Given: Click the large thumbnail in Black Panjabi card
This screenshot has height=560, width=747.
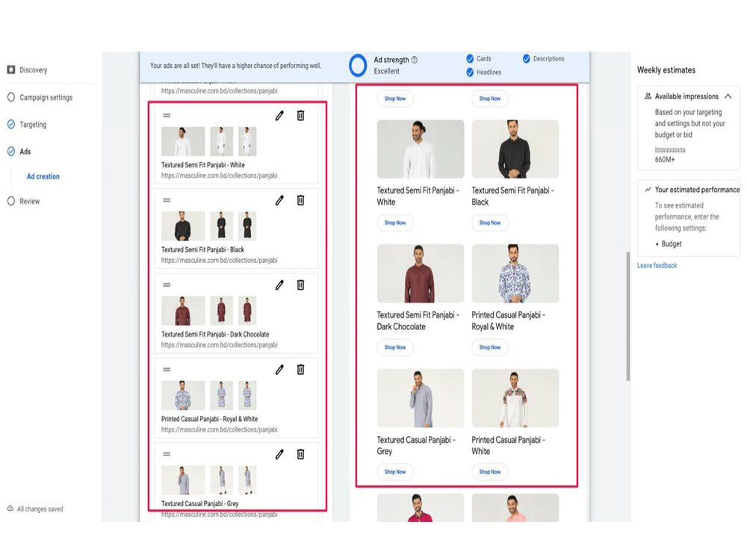Looking at the screenshot, I should click(x=183, y=226).
